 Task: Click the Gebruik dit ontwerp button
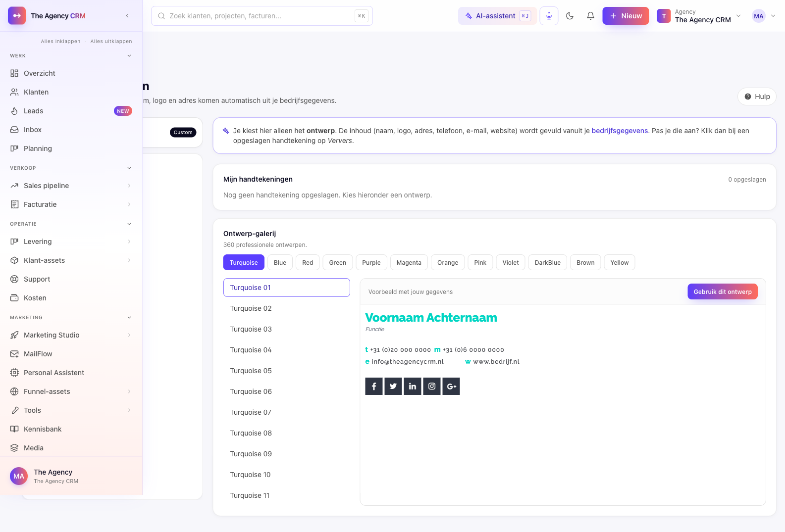[723, 291]
